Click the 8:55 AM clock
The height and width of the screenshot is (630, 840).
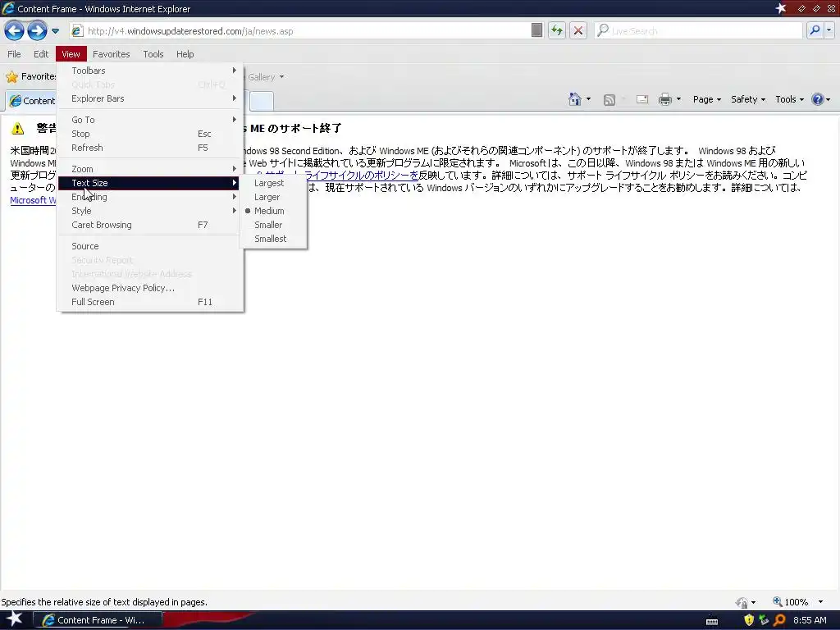pos(810,620)
